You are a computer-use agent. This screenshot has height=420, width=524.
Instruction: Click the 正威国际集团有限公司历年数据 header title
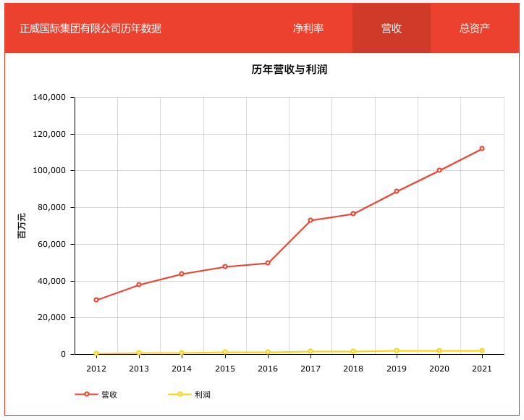pyautogui.click(x=90, y=28)
